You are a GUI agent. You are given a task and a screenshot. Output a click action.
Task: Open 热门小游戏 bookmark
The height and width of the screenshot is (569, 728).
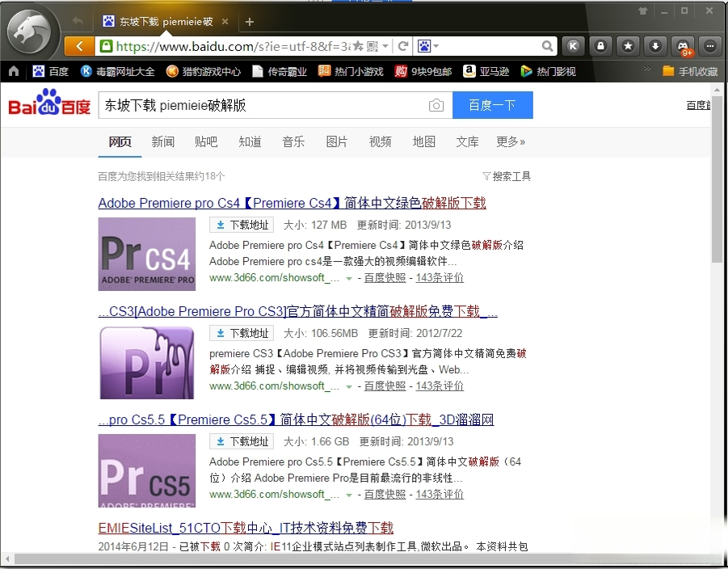click(351, 71)
